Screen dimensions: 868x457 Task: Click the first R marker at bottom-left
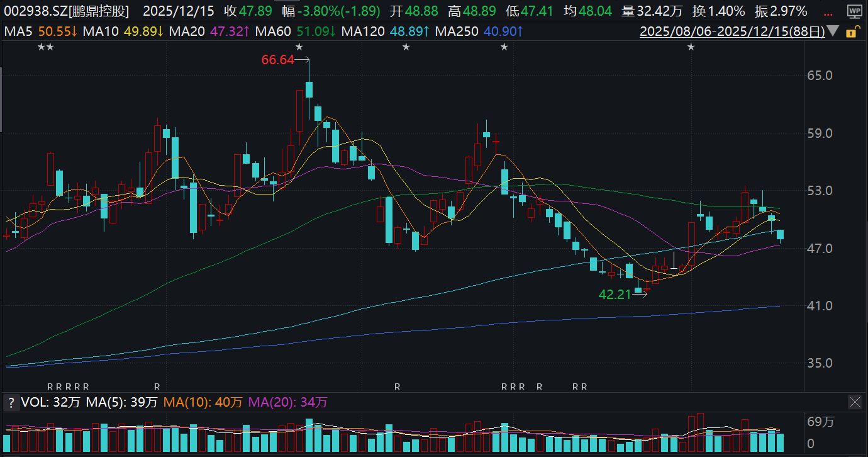[50, 386]
